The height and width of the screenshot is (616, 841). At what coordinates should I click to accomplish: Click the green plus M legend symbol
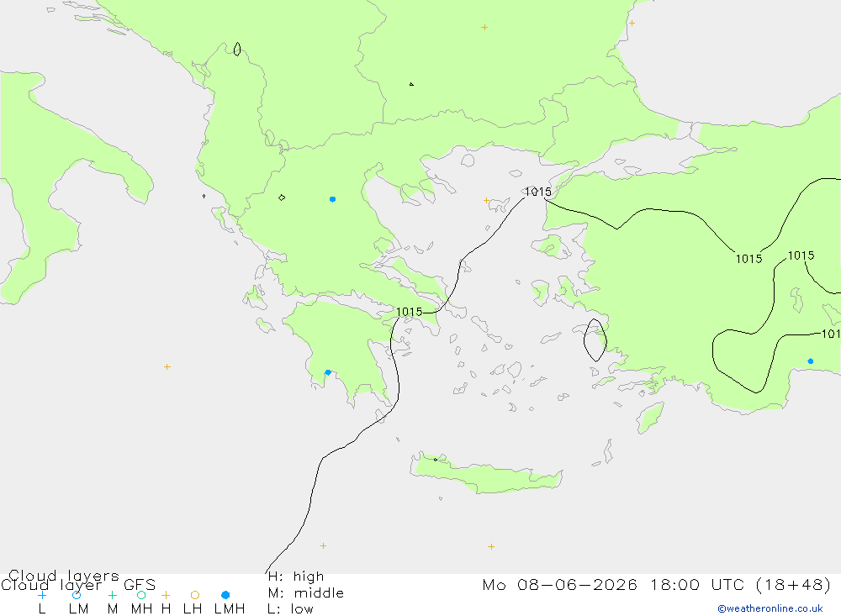[112, 595]
